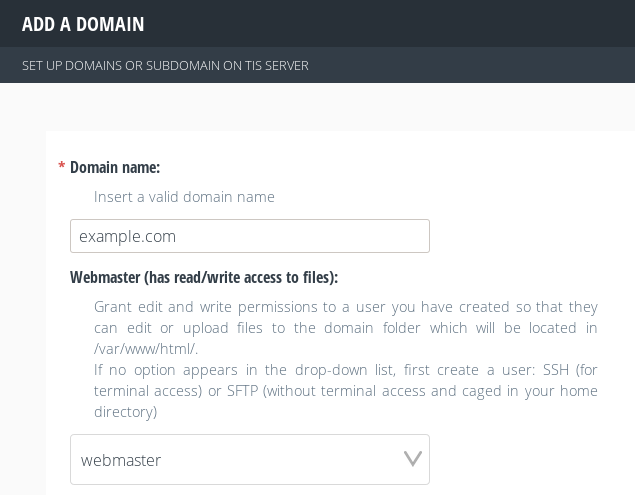The width and height of the screenshot is (635, 495).
Task: Click the Domain name input field
Action: pyautogui.click(x=250, y=236)
